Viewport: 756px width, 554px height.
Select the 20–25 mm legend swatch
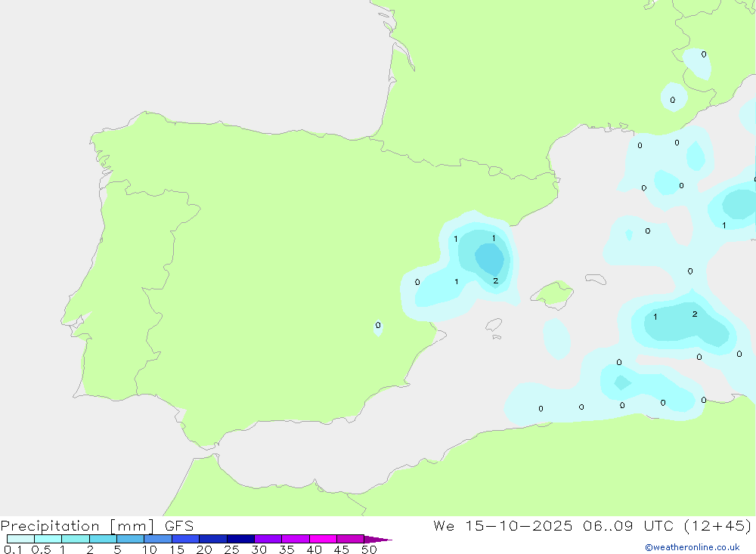click(x=212, y=539)
